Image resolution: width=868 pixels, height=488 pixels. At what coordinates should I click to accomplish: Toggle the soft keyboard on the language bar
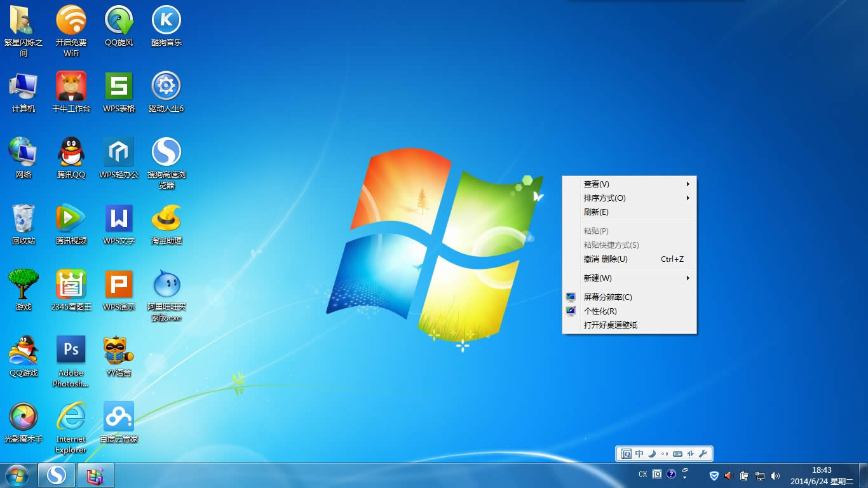pyautogui.click(x=677, y=453)
